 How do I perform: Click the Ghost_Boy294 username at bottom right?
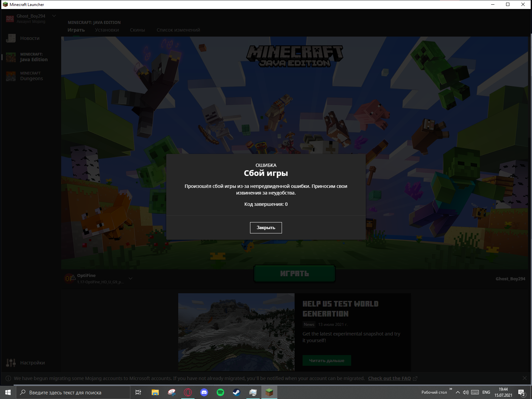pos(510,279)
